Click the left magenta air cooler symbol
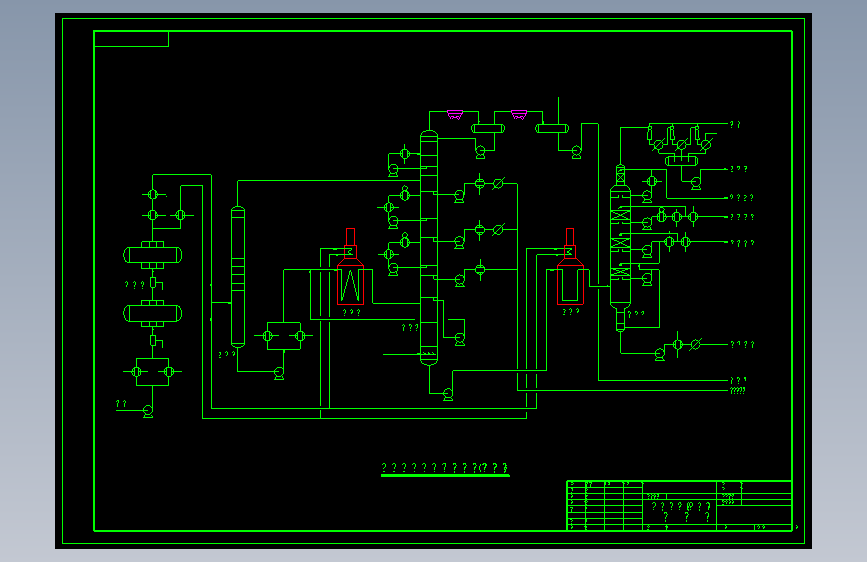This screenshot has width=867, height=562. pyautogui.click(x=455, y=115)
